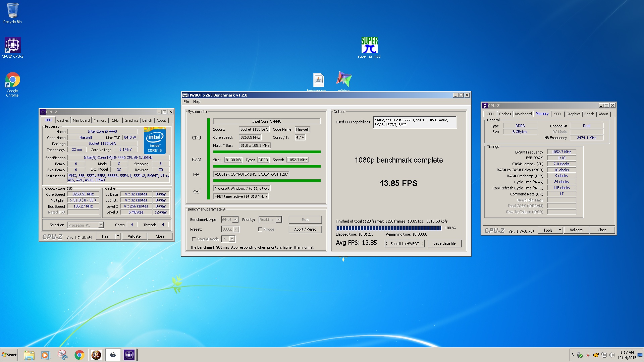The width and height of the screenshot is (644, 362).
Task: Switch to CPU tab in right CPU-Z
Action: (490, 114)
